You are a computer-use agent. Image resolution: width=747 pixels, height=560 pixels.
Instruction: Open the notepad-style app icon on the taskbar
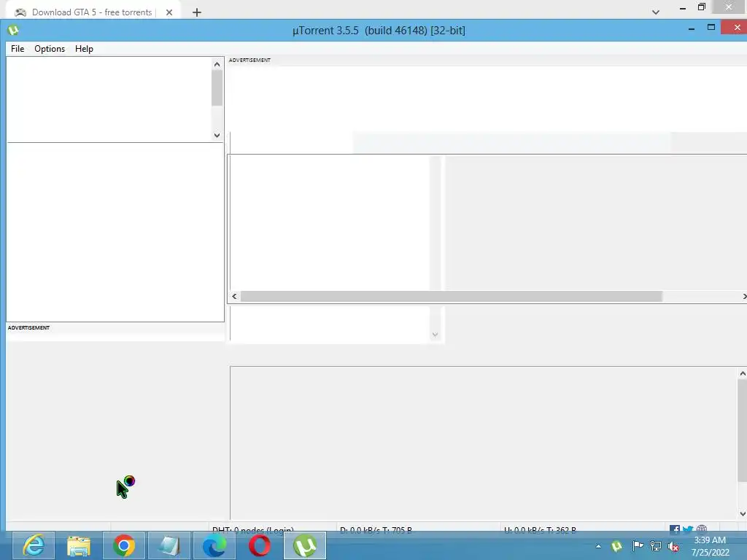169,545
